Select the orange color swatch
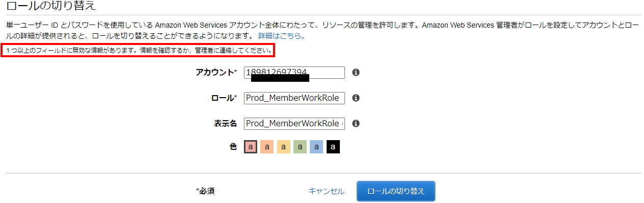Screen dimensions: 644x203 click(267, 147)
